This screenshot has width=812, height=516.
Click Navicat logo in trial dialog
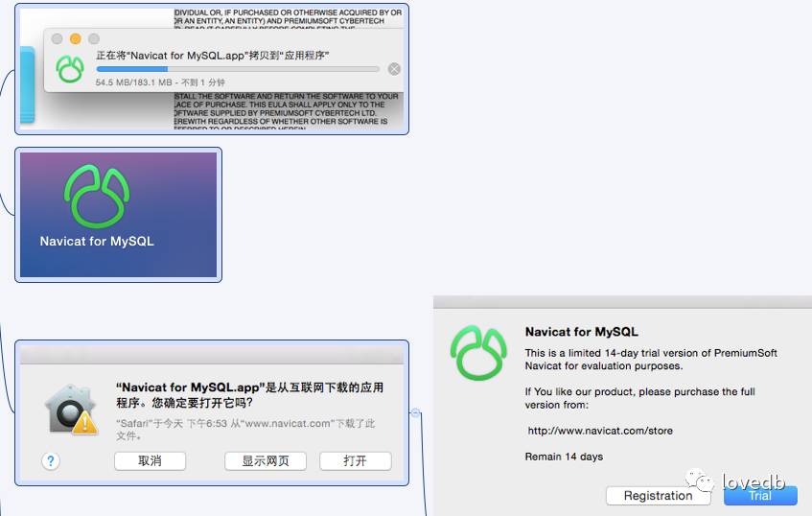click(x=478, y=353)
